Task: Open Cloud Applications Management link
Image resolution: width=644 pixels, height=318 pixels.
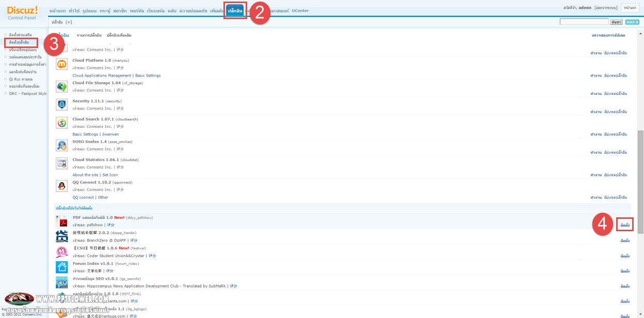Action: 102,75
